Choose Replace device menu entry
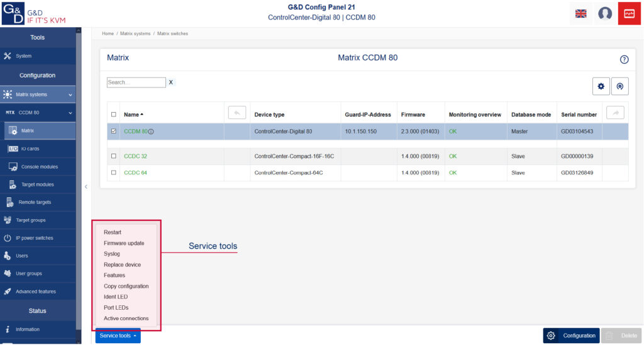The width and height of the screenshot is (644, 345). click(x=123, y=265)
